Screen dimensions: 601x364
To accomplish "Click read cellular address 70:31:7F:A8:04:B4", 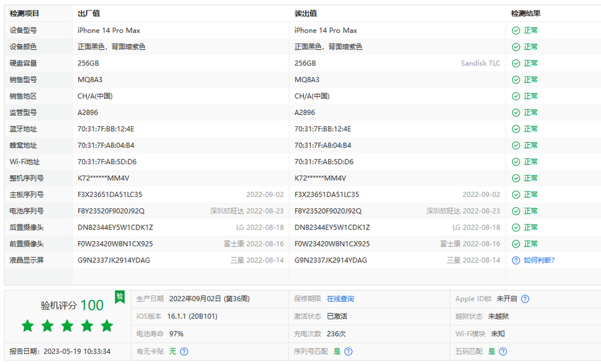I will (x=323, y=146).
